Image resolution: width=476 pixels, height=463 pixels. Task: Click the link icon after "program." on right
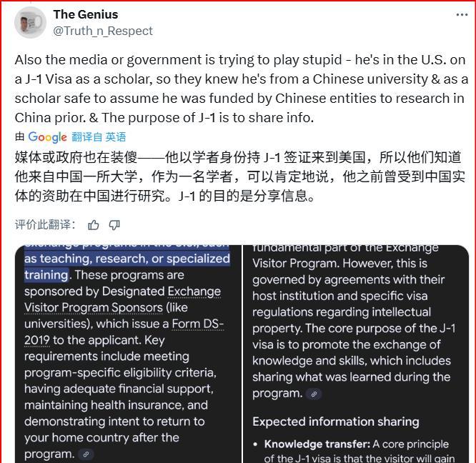tap(313, 394)
